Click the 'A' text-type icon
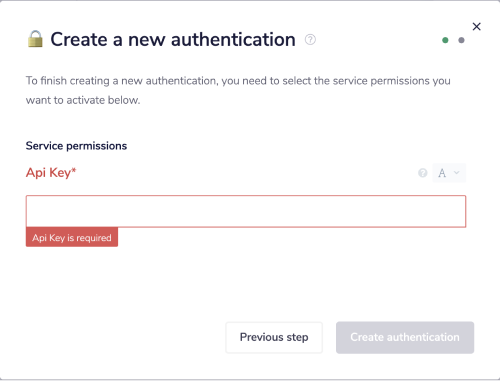The width and height of the screenshot is (500, 381). [x=442, y=173]
